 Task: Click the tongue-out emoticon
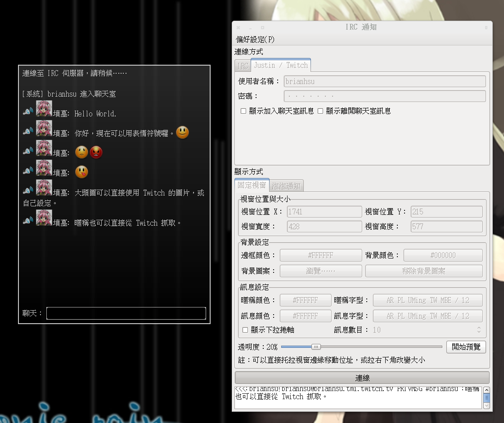click(81, 172)
